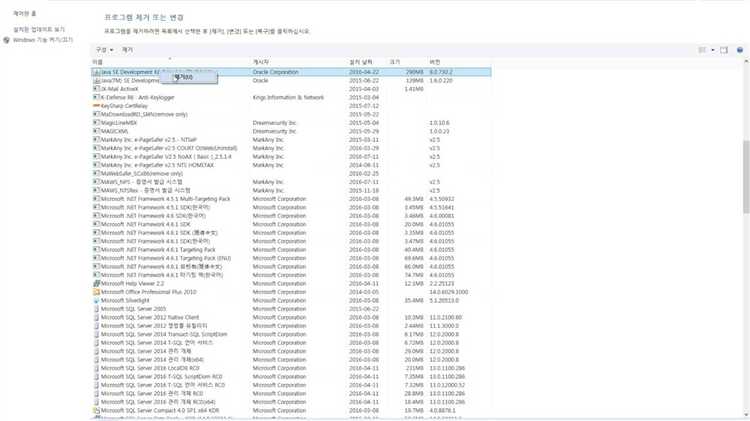Click the scrollbar down arrow

746,415
